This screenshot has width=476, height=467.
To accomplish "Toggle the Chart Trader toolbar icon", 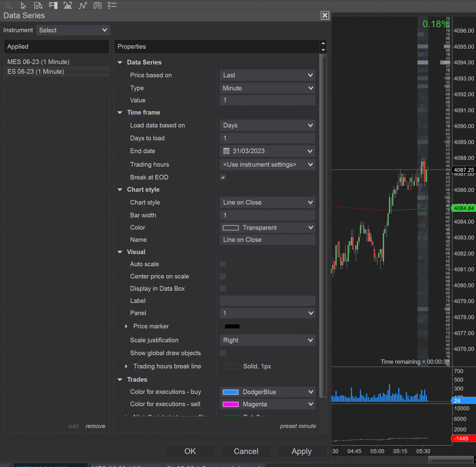I will tap(53, 5).
